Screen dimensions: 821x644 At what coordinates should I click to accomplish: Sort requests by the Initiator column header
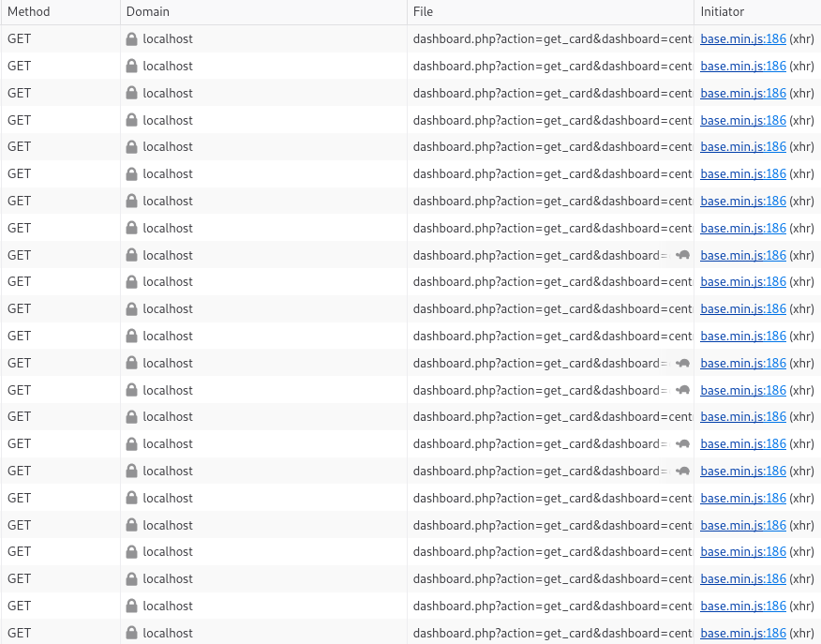[723, 12]
